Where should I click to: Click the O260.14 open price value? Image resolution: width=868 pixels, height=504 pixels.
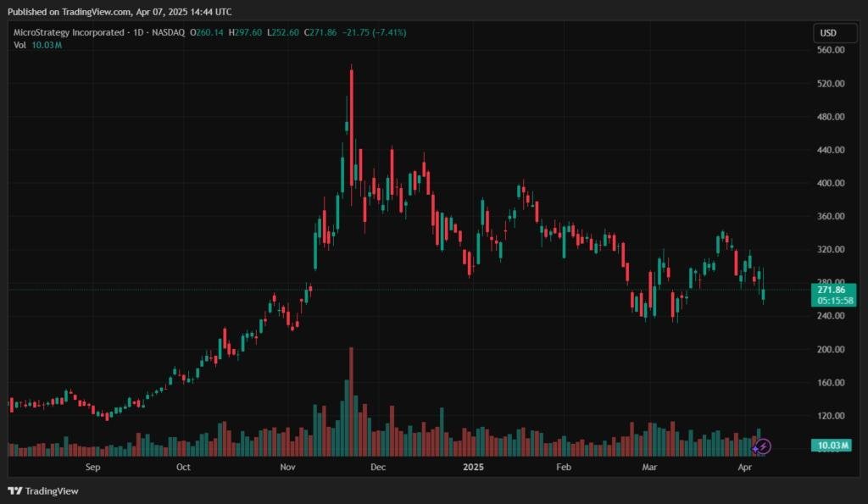click(x=208, y=33)
